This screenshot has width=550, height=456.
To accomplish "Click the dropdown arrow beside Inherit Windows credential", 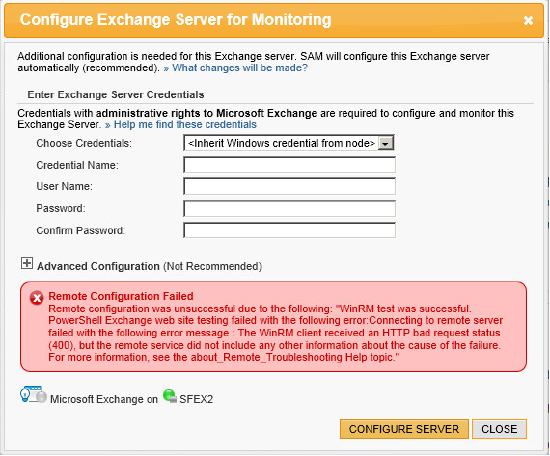I will 385,143.
